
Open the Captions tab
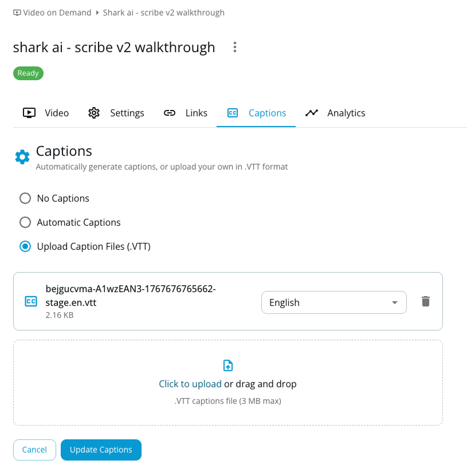256,113
